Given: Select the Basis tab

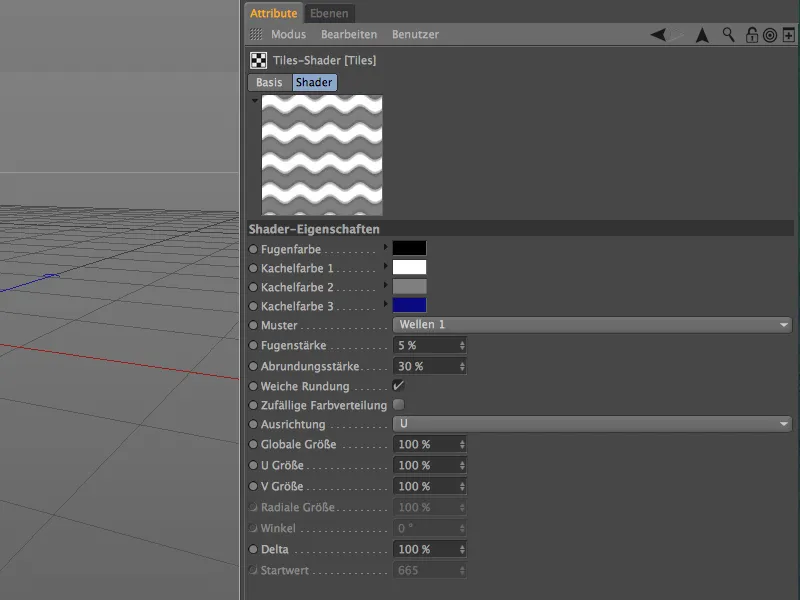Looking at the screenshot, I should (x=269, y=82).
